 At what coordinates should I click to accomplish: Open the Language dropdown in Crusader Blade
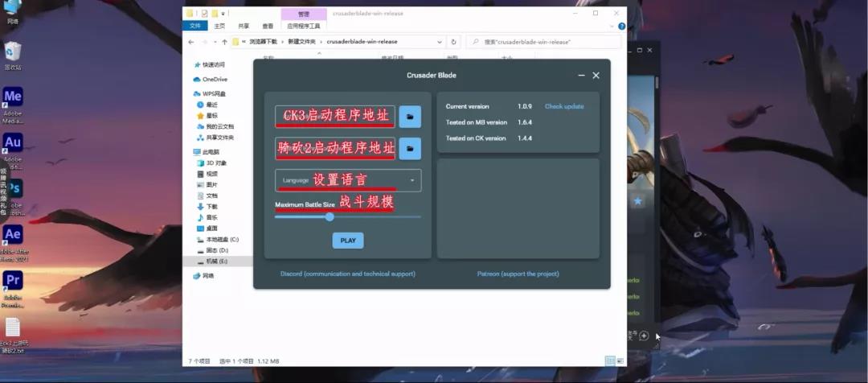[x=348, y=180]
